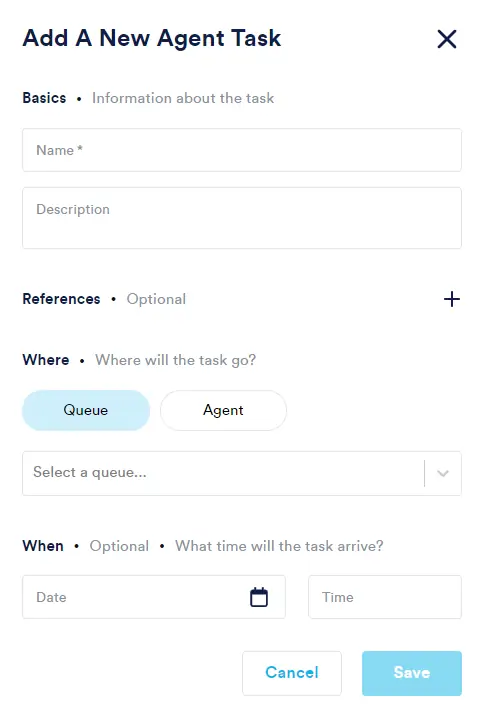Focus the Name input field
This screenshot has width=480, height=712.
pyautogui.click(x=242, y=150)
